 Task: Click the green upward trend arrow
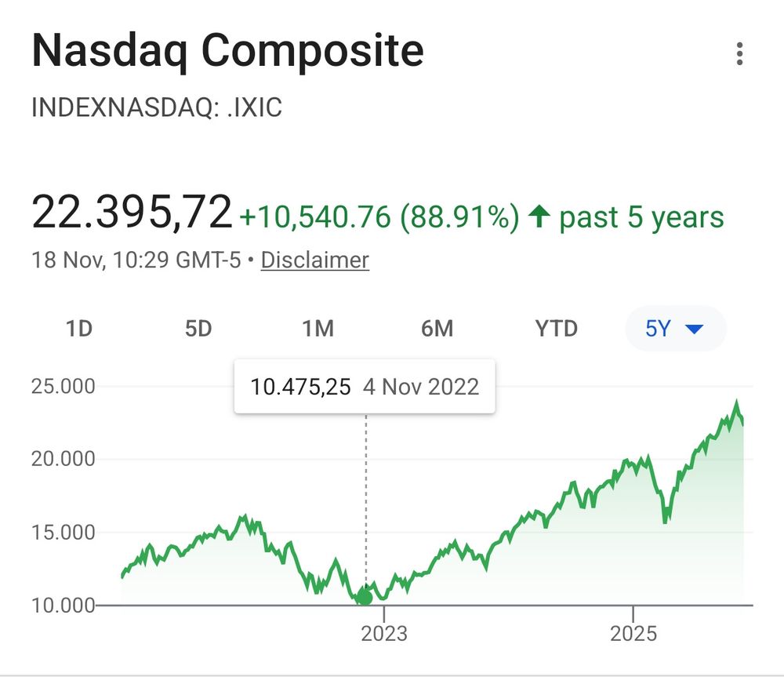coord(539,217)
